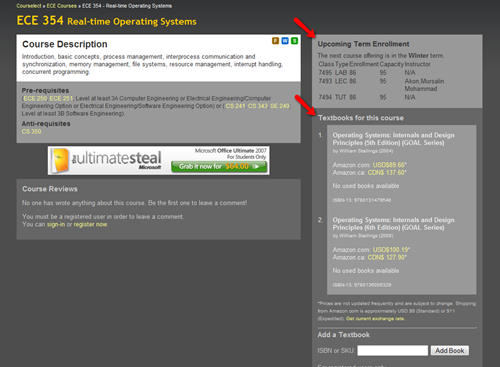Click the 'Course Reviews' heading
500x367 pixels.
[x=50, y=189]
